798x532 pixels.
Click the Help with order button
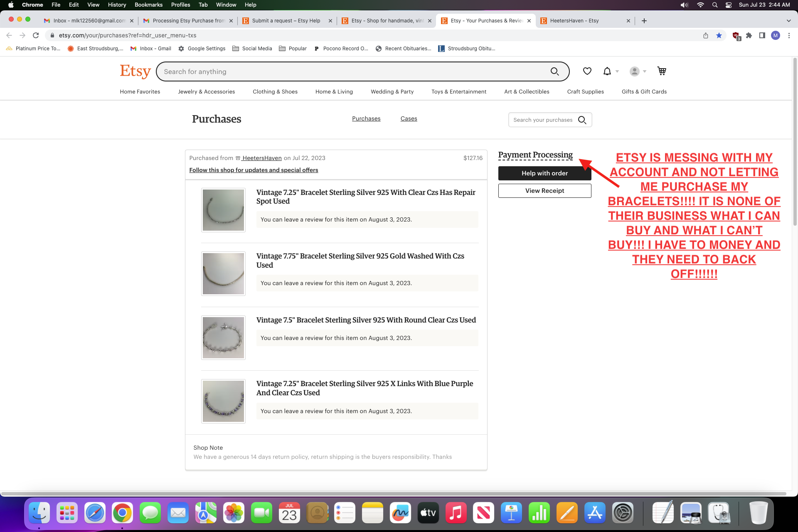[544, 173]
